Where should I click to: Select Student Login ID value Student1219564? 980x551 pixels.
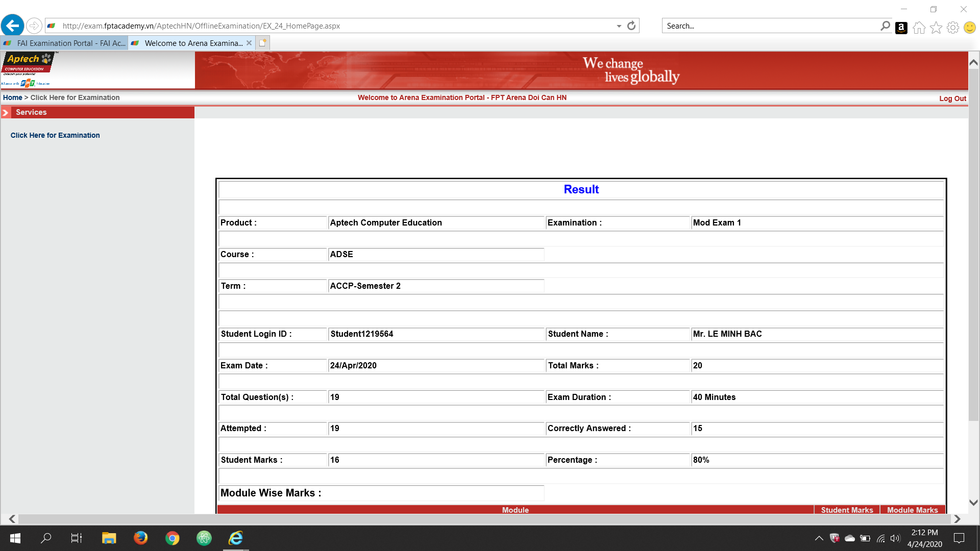[362, 334]
